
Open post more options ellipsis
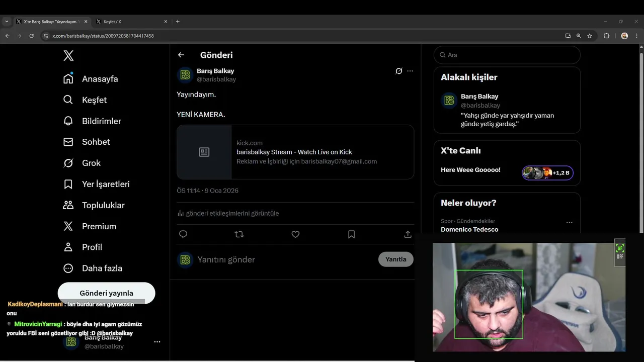tap(410, 71)
